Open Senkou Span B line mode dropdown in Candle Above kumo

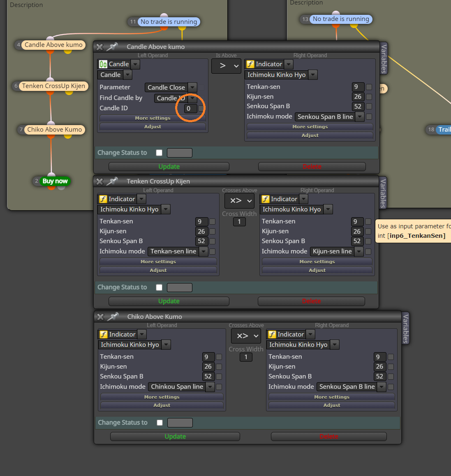[x=360, y=116]
